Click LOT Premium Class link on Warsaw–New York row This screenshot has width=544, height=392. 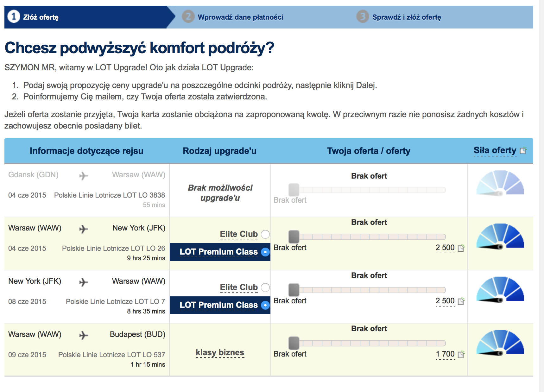coord(219,252)
